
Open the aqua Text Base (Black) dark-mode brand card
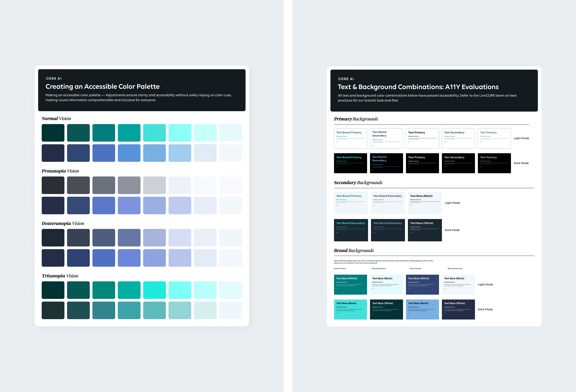pos(350,309)
